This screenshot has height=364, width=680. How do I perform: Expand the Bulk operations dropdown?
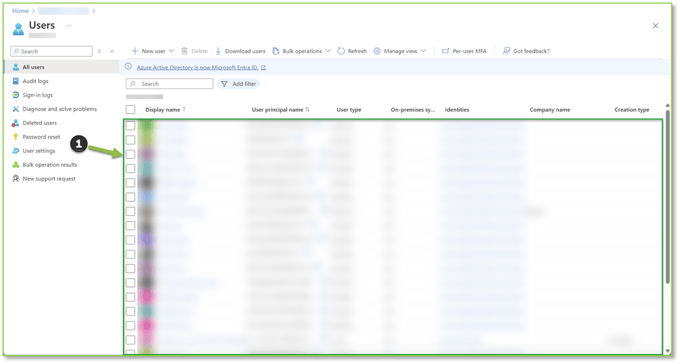click(328, 51)
